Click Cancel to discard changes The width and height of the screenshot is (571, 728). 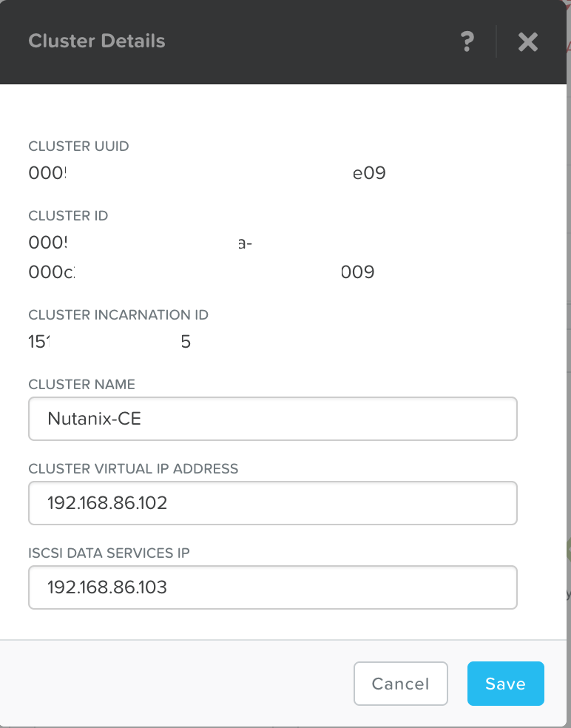(401, 684)
